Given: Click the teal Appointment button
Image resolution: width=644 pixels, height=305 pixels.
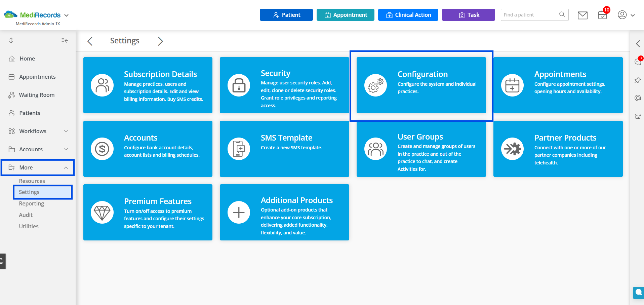Looking at the screenshot, I should click(346, 15).
